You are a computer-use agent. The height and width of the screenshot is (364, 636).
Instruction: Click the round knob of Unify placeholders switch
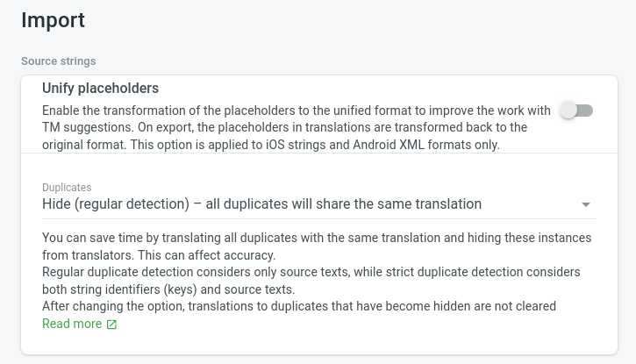[x=569, y=111]
